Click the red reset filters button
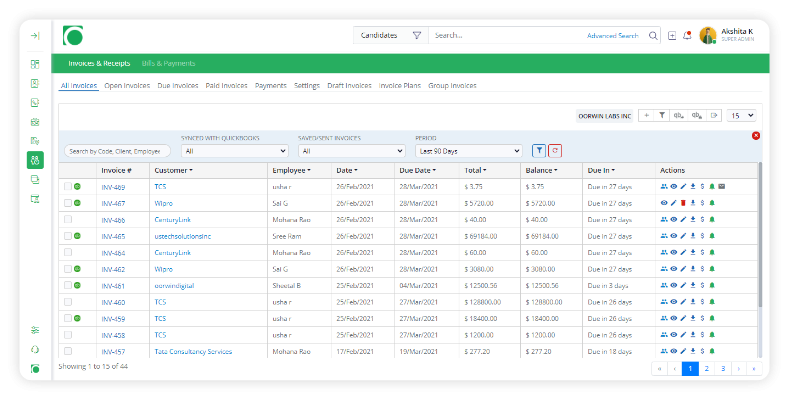This screenshot has height=400, width=789. (x=555, y=151)
